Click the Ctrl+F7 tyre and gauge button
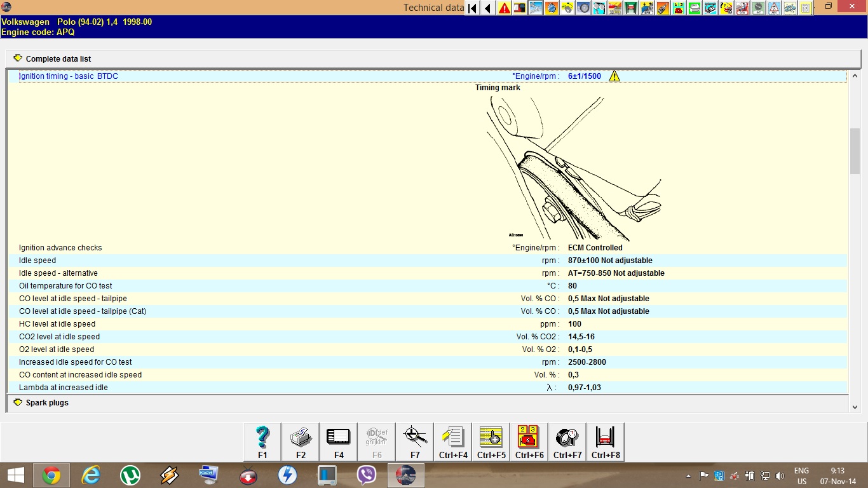The image size is (868, 488). (567, 441)
